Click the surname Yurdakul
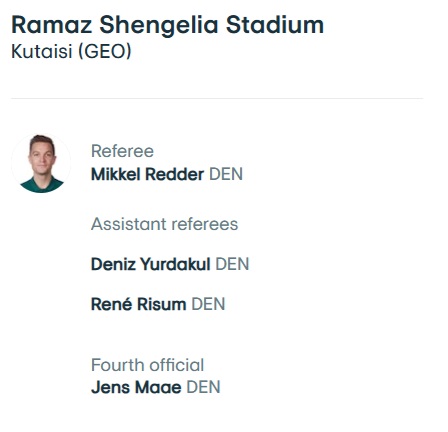The width and height of the screenshot is (448, 432). pos(175,264)
